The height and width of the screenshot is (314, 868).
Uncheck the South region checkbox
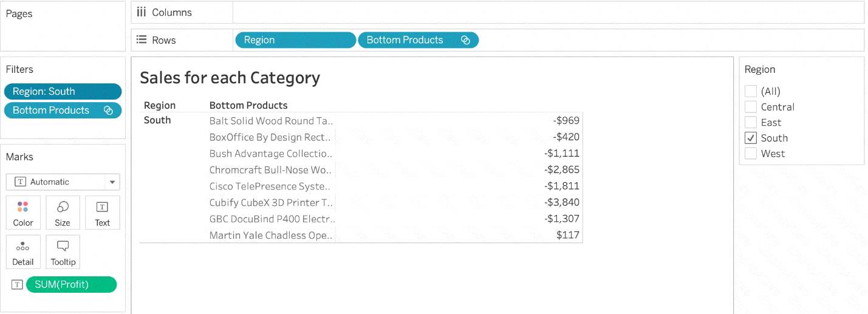(x=751, y=138)
